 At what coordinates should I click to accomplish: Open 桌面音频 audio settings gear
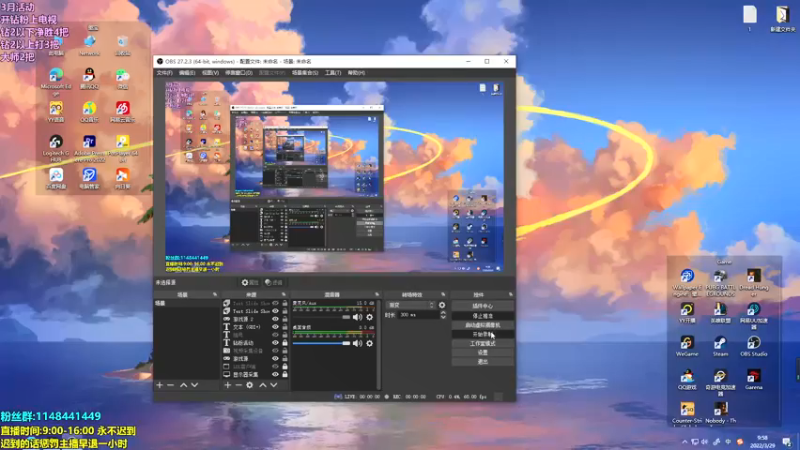369,343
